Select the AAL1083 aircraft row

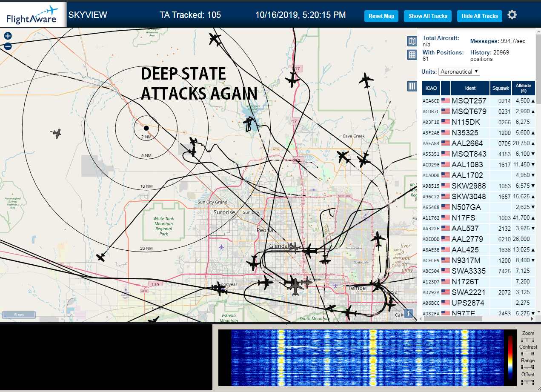click(479, 165)
